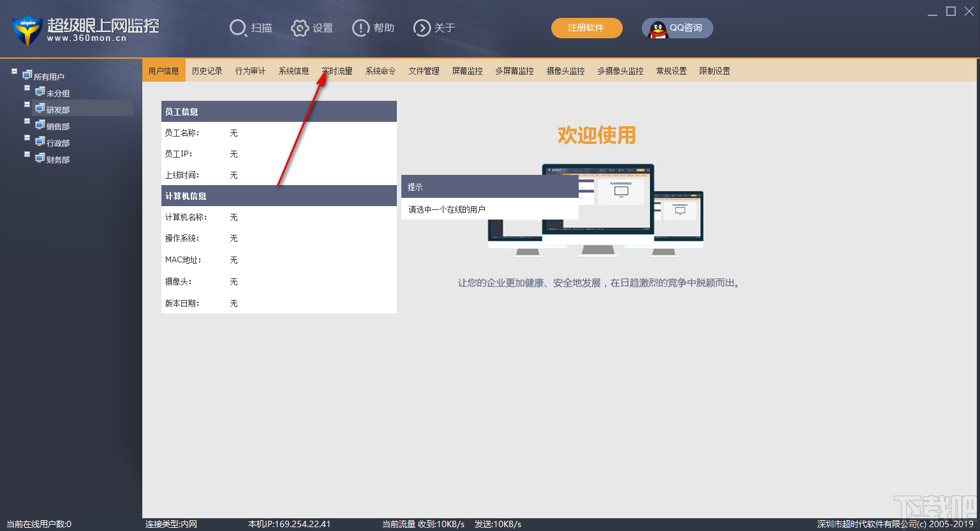The image size is (980, 531).
Task: Click the 扫描 magnifier icon
Action: pyautogui.click(x=238, y=27)
